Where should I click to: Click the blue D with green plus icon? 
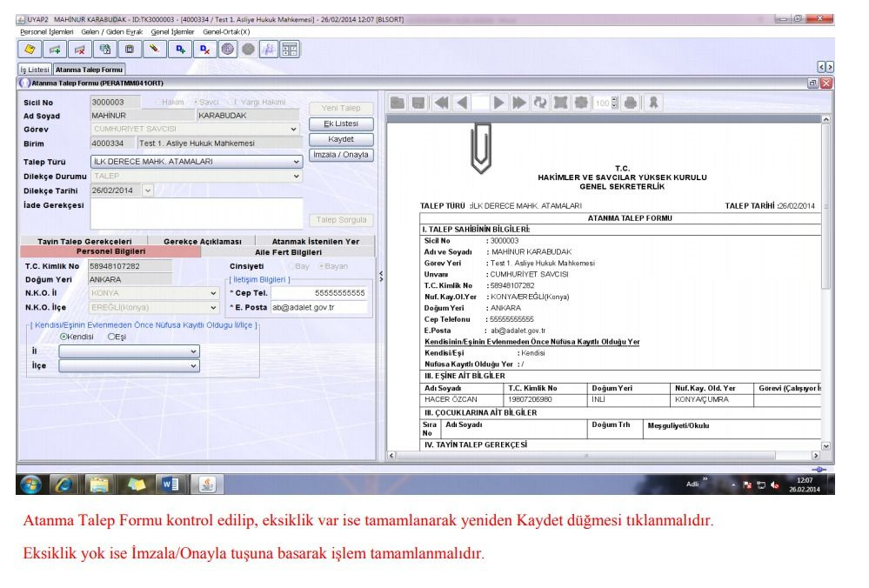coord(181,50)
